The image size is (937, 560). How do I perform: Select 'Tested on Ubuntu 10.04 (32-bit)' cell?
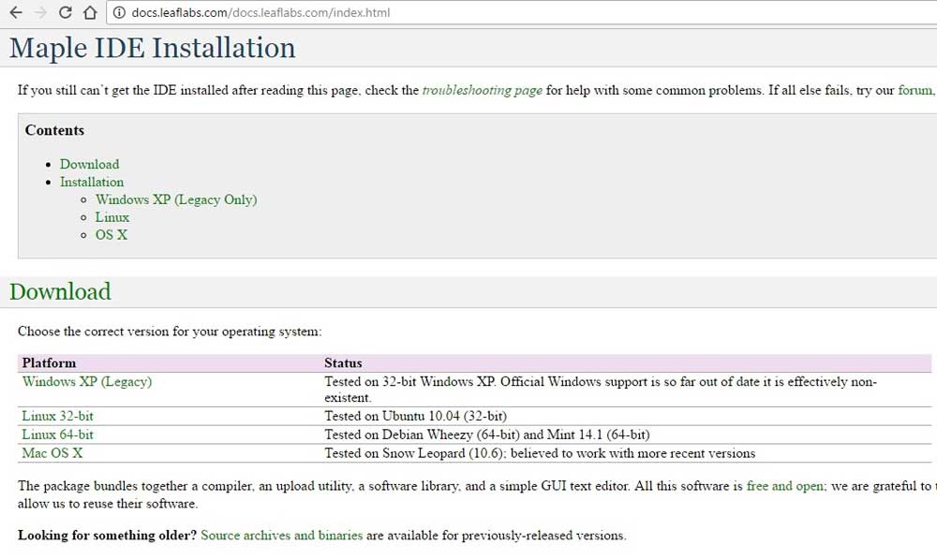pyautogui.click(x=415, y=416)
